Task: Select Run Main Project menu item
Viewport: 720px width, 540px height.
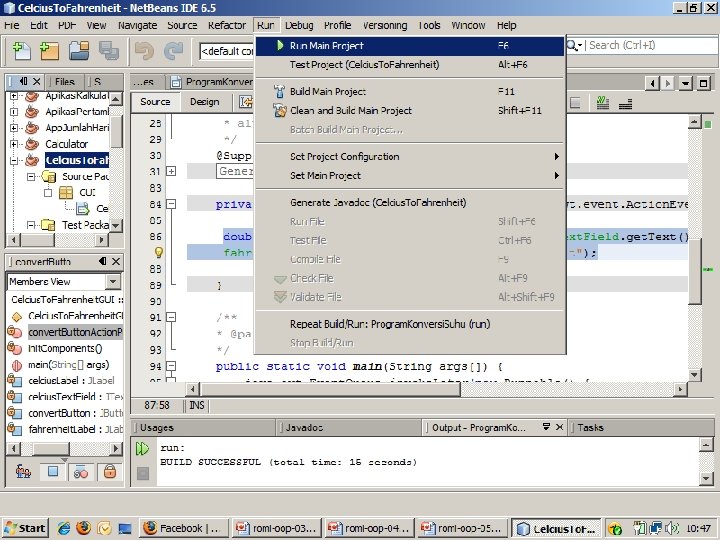Action: 410,45
